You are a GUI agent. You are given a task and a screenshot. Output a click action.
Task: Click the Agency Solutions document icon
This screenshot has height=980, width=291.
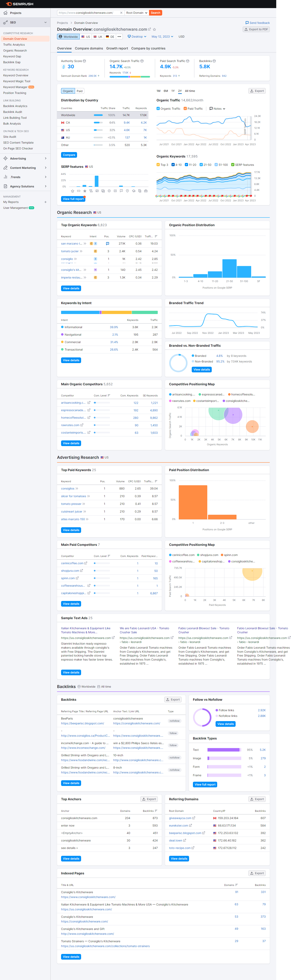tap(5, 186)
